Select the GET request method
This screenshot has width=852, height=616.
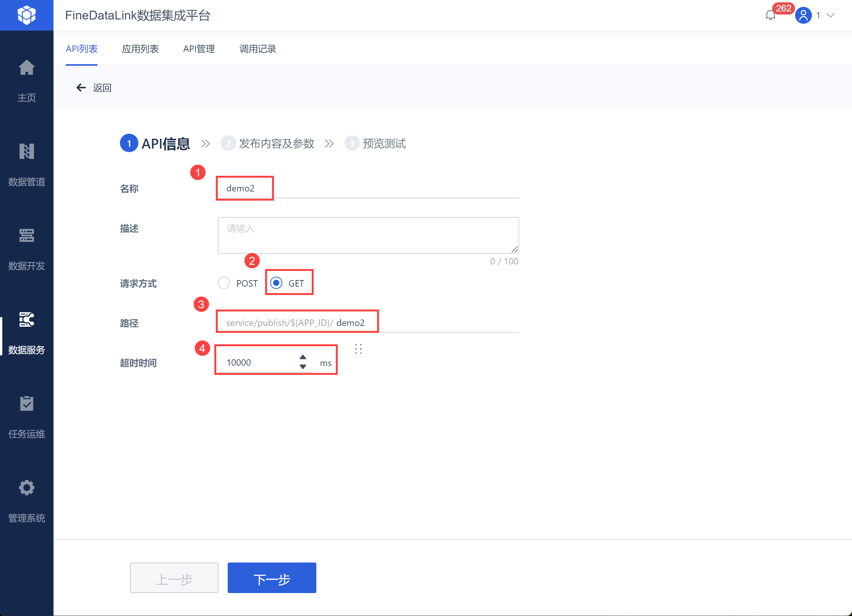pyautogui.click(x=276, y=283)
